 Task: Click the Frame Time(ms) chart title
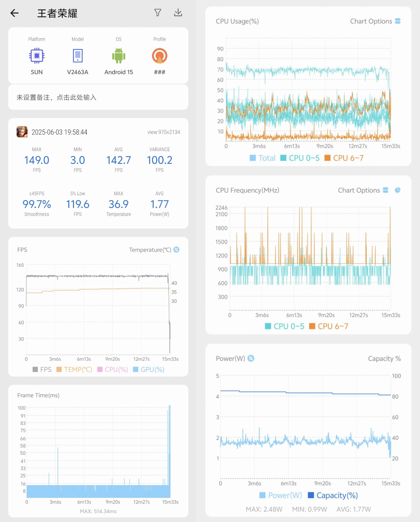38,395
